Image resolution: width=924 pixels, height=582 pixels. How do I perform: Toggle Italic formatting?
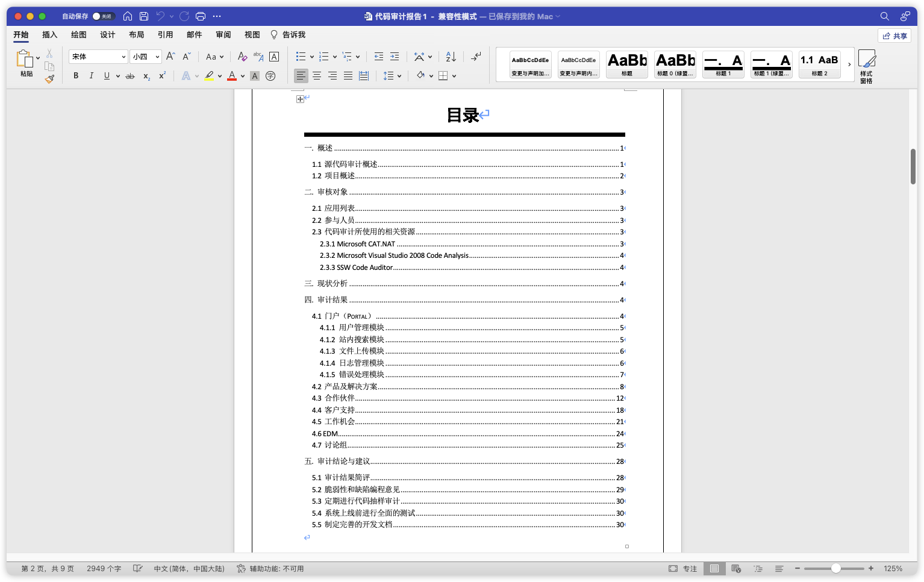[x=91, y=76]
